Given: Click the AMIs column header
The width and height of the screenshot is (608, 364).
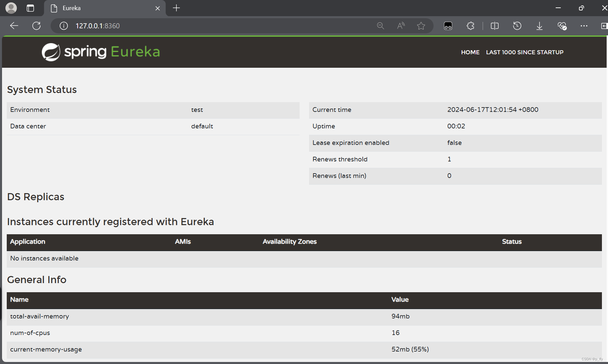Looking at the screenshot, I should (x=183, y=242).
